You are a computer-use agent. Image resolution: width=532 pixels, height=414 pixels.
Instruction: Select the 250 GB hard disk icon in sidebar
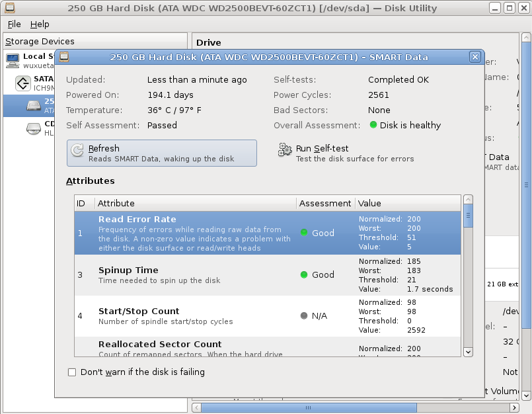click(x=34, y=106)
